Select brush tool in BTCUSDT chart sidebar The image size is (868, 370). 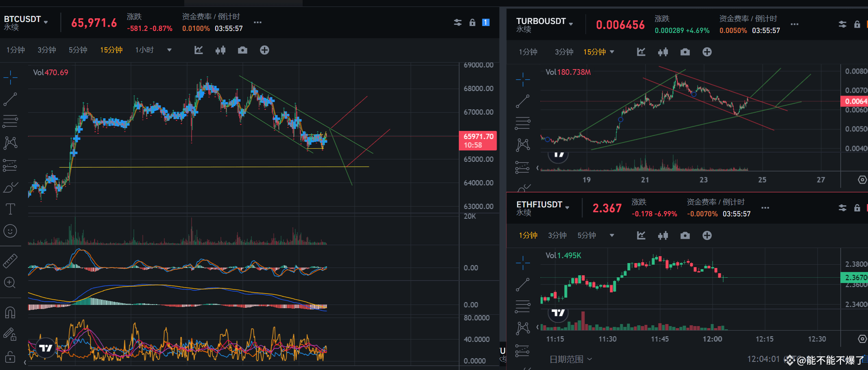tap(10, 187)
